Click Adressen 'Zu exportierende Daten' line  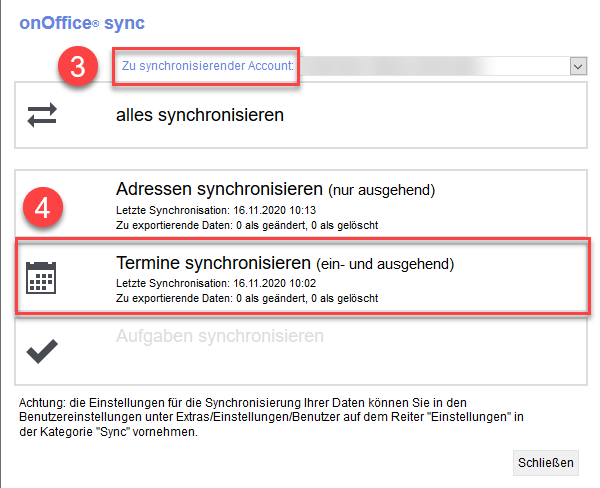(x=246, y=225)
